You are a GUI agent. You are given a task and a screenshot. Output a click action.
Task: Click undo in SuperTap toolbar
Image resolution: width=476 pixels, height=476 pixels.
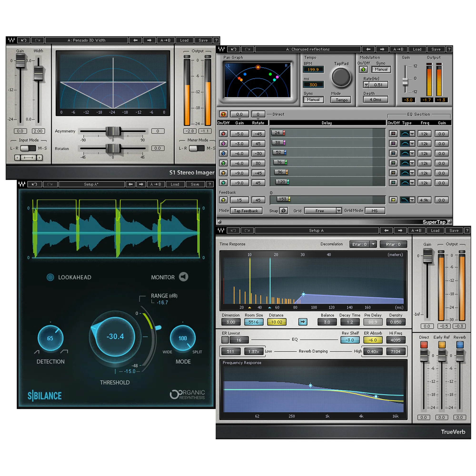click(233, 49)
